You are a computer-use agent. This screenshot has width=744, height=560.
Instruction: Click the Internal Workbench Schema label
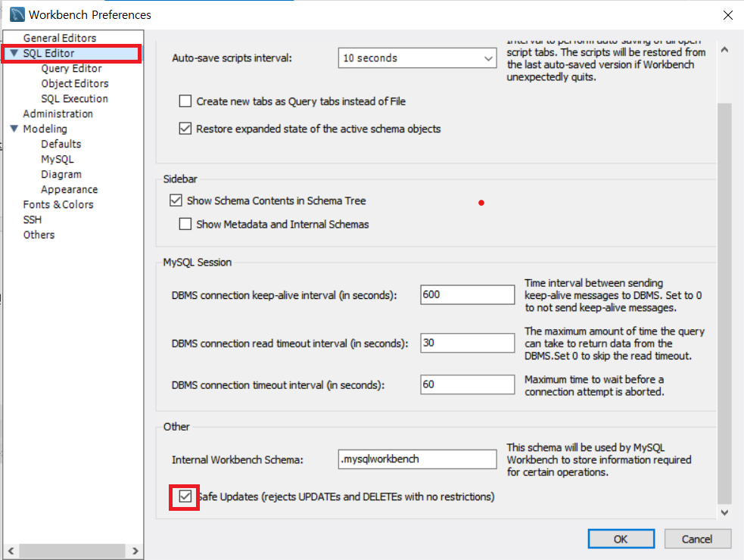coord(237,460)
